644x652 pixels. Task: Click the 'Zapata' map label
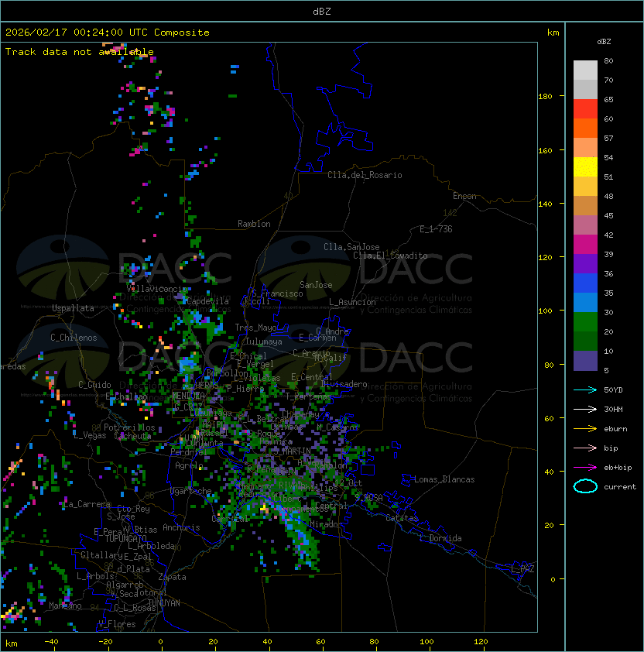pos(172,577)
